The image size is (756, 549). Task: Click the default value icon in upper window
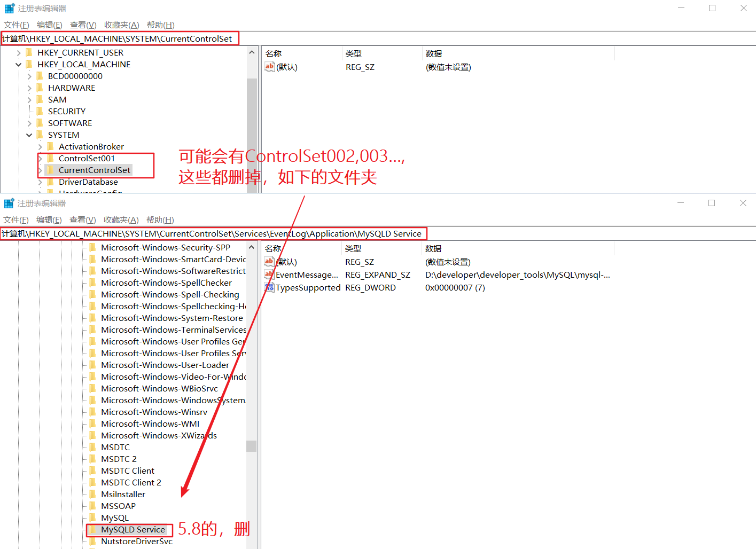269,67
